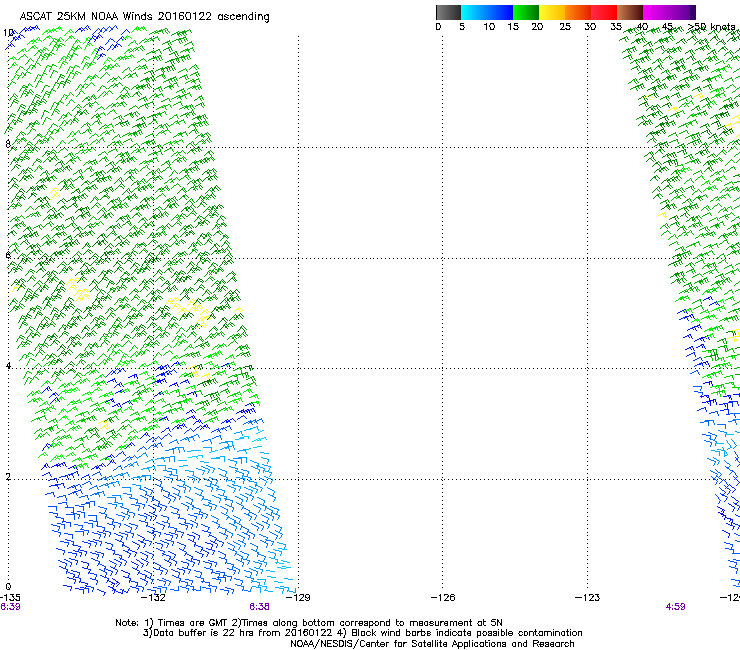
Task: Click the latitude label '2' on left axis
Action: tap(8, 476)
